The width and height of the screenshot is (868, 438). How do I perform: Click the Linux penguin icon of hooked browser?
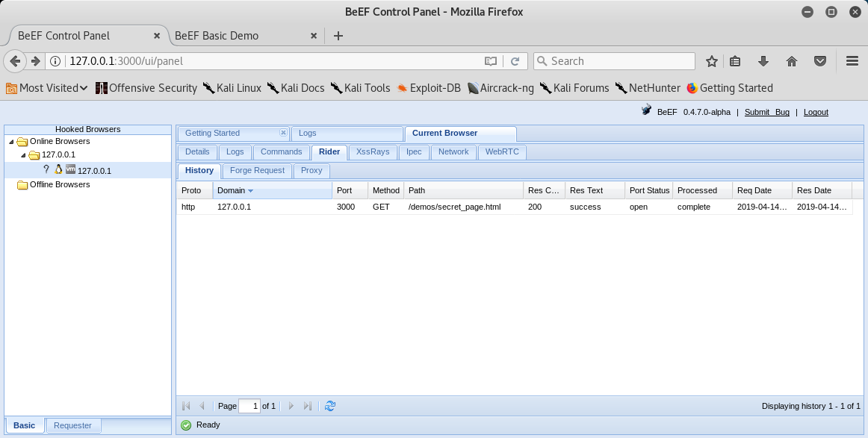pos(58,169)
